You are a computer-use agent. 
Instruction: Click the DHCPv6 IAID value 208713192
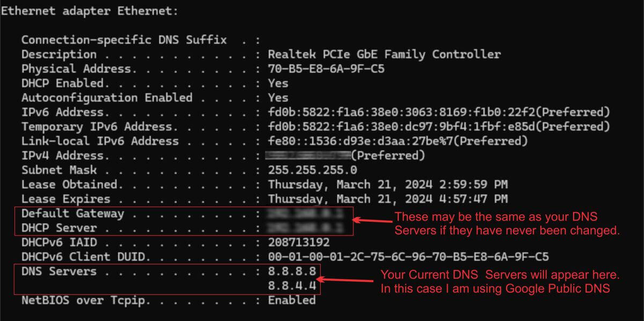pyautogui.click(x=299, y=242)
